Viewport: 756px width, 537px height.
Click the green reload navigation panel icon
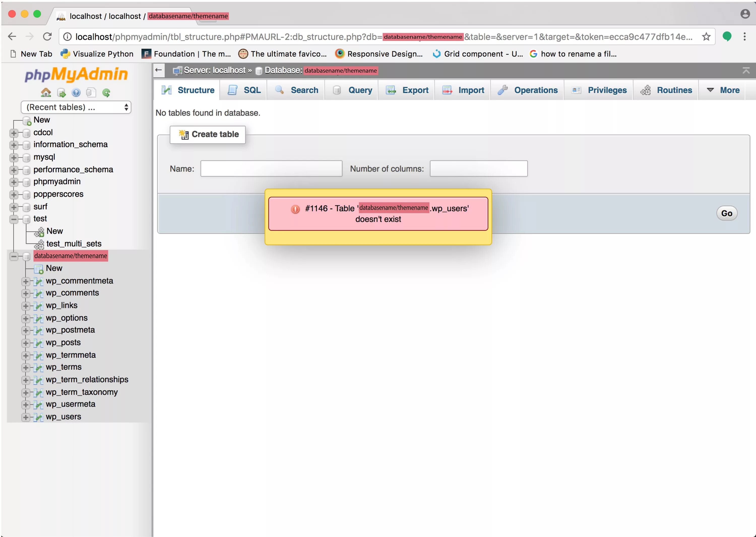106,93
